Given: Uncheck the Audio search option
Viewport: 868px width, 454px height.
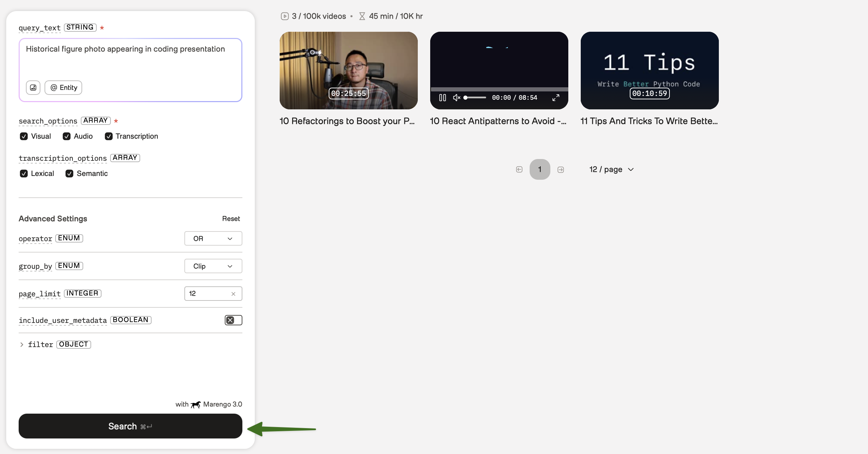Looking at the screenshot, I should coord(67,136).
